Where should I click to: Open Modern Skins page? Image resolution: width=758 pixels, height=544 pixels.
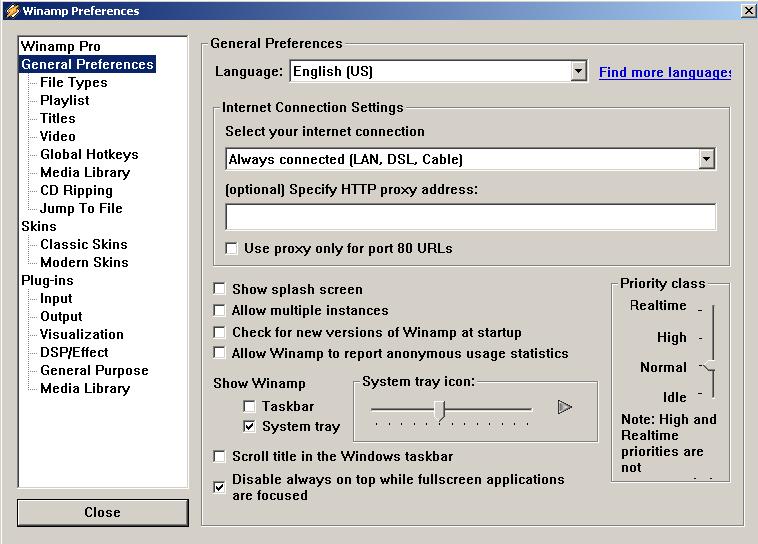[x=85, y=262]
